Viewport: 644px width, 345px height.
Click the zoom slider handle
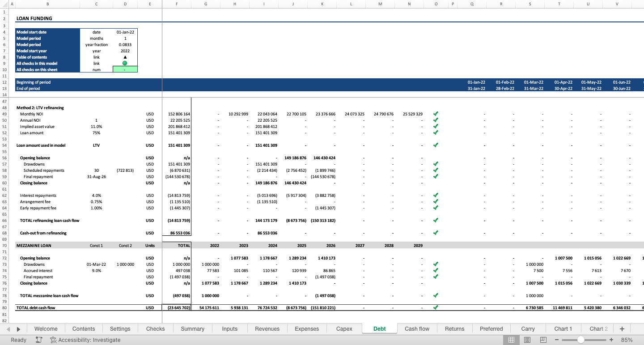click(x=580, y=340)
